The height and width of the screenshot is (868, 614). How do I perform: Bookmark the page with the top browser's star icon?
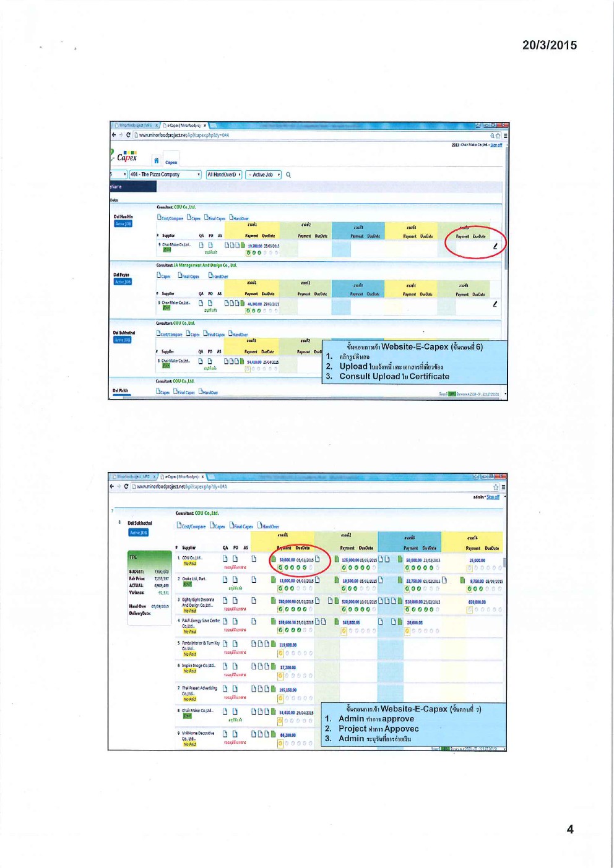click(498, 135)
